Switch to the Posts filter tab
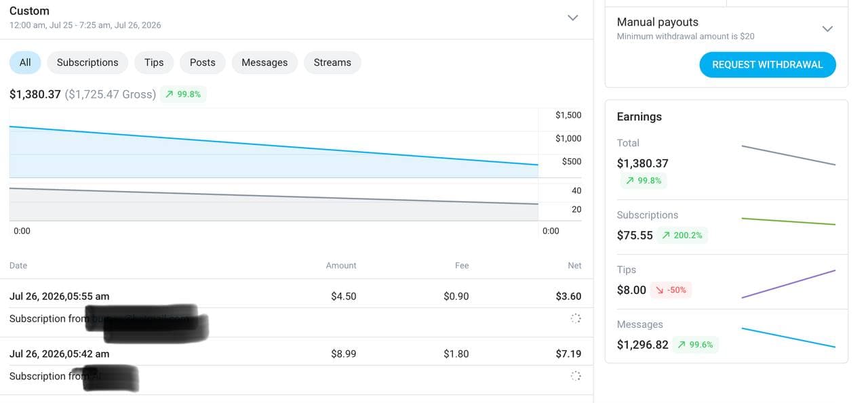Image resolution: width=868 pixels, height=403 pixels. click(x=203, y=62)
